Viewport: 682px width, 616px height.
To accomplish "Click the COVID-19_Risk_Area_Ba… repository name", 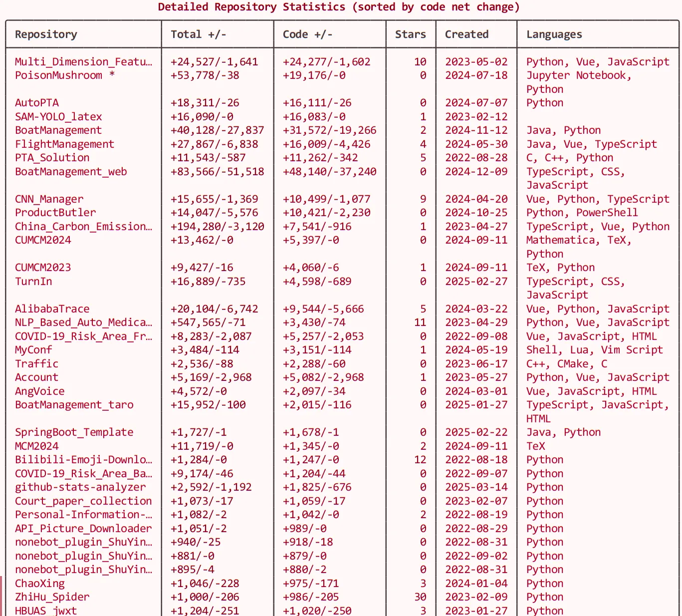I will click(84, 474).
